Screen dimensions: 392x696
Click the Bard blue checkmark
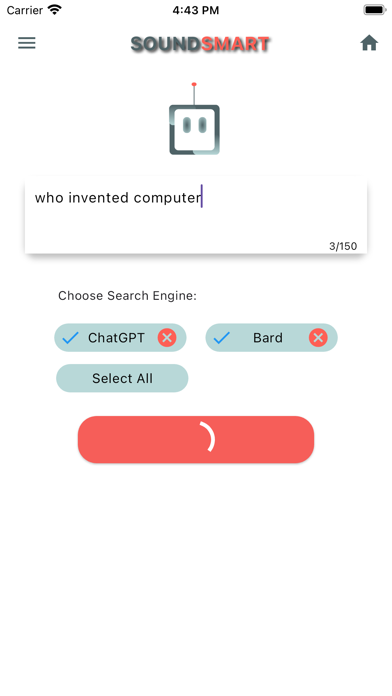coord(222,338)
